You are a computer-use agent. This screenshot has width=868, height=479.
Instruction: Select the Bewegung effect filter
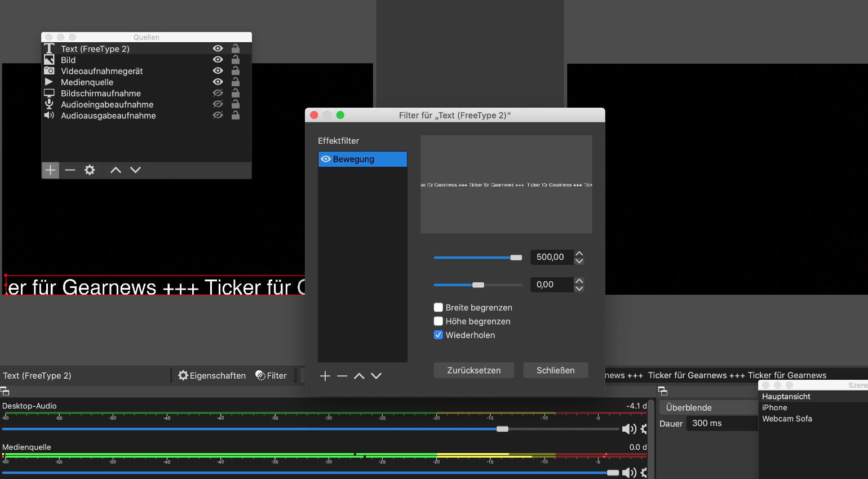point(362,159)
